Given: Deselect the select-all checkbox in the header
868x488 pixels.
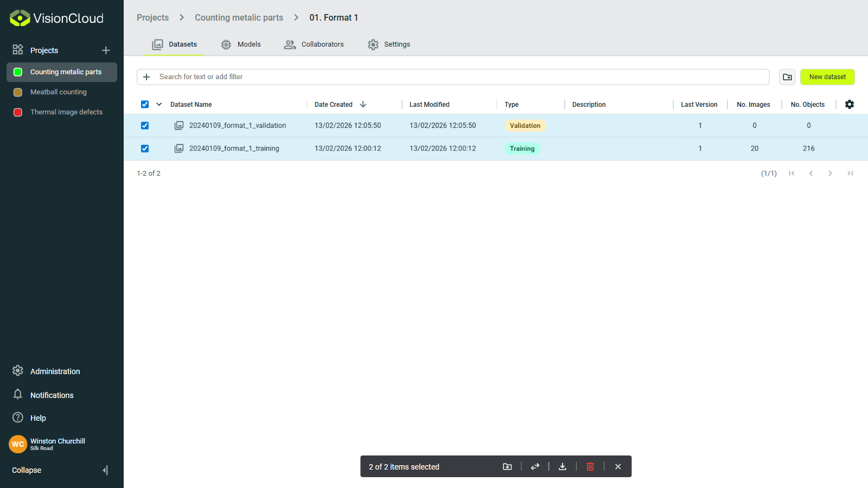Looking at the screenshot, I should point(145,104).
